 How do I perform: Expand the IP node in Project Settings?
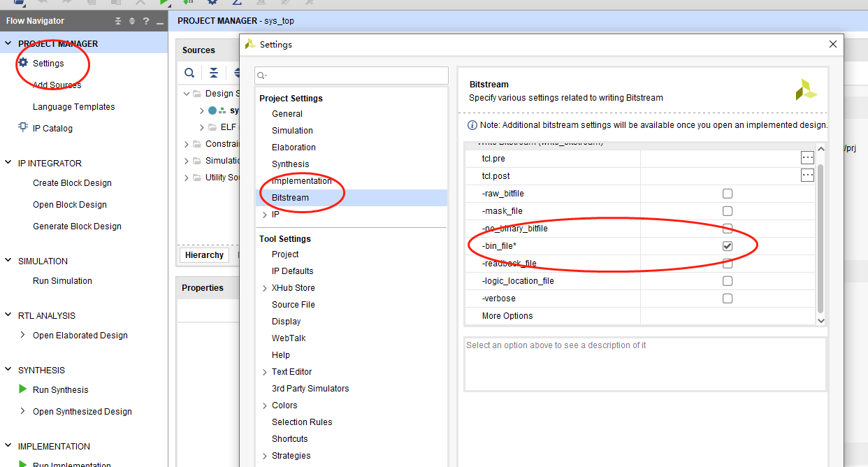click(x=264, y=215)
